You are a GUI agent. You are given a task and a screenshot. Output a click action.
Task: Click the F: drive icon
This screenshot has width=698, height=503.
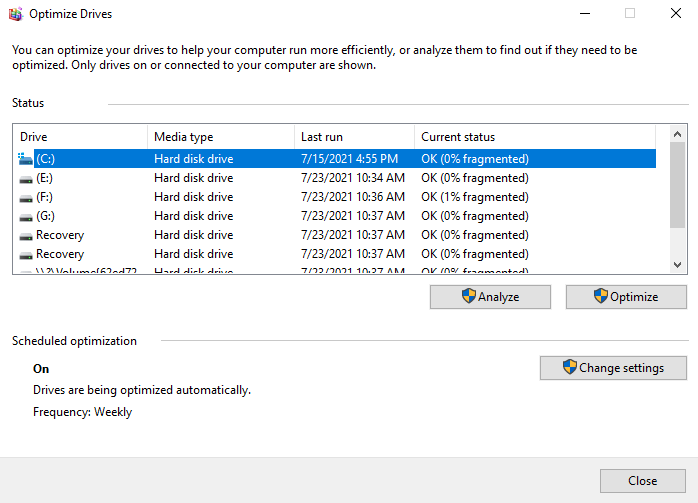(26, 197)
